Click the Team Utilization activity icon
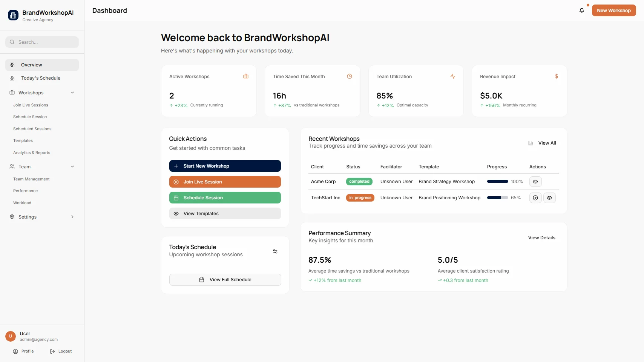This screenshot has height=362, width=644. [453, 76]
